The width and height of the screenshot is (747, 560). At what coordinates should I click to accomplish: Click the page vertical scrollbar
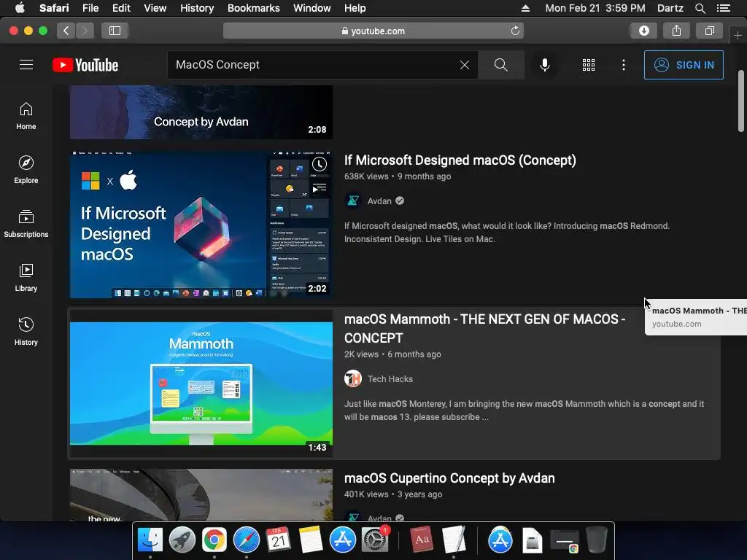(741, 101)
